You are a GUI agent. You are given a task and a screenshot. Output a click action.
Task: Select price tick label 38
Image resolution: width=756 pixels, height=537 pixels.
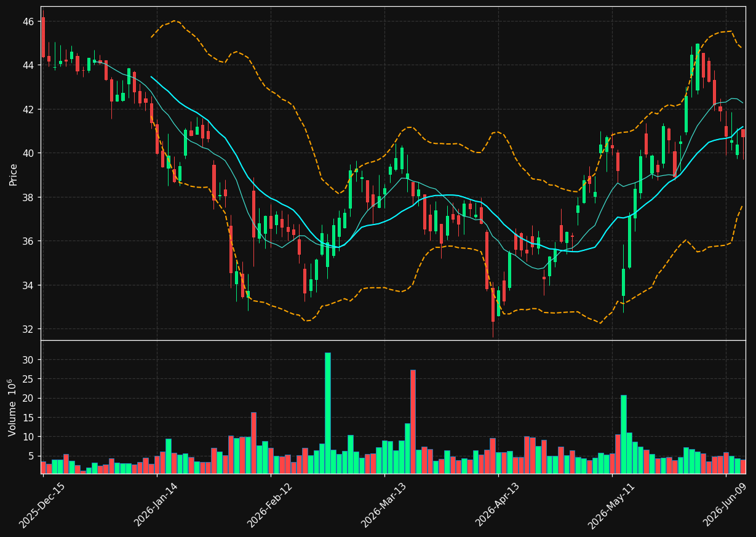(28, 197)
